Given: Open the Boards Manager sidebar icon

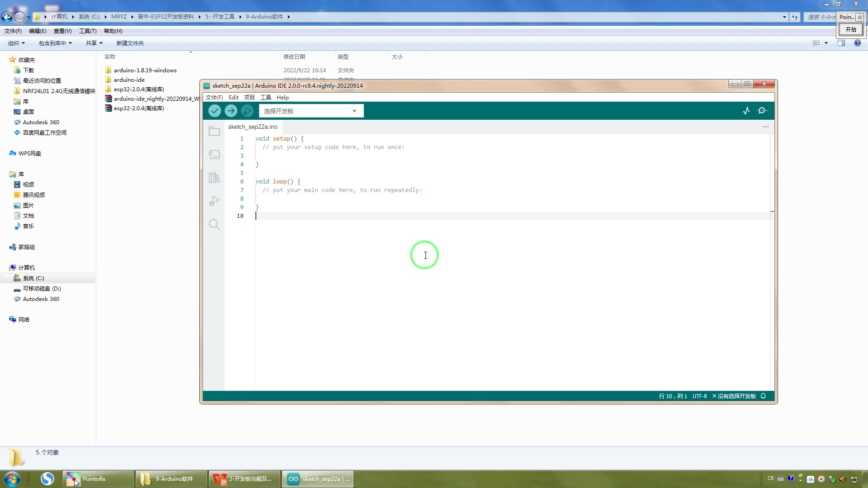Looking at the screenshot, I should (214, 155).
